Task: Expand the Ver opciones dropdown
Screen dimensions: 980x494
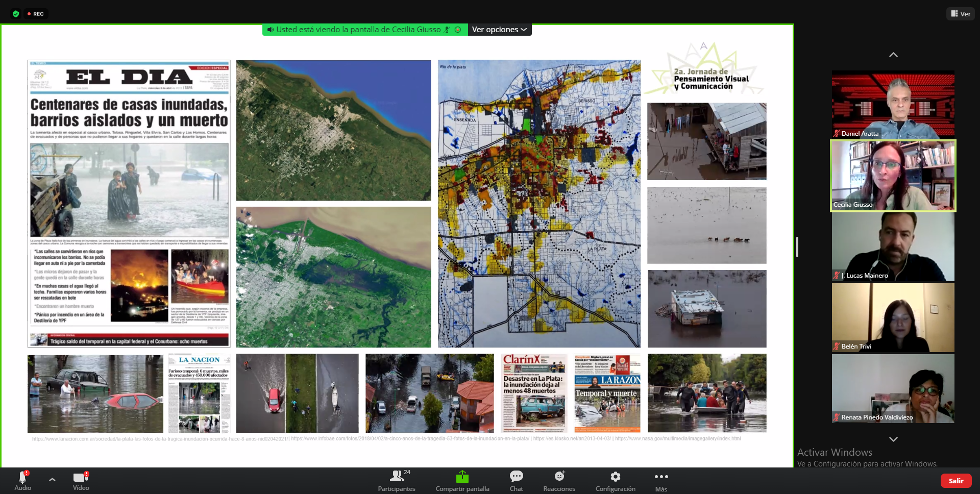Action: tap(499, 30)
